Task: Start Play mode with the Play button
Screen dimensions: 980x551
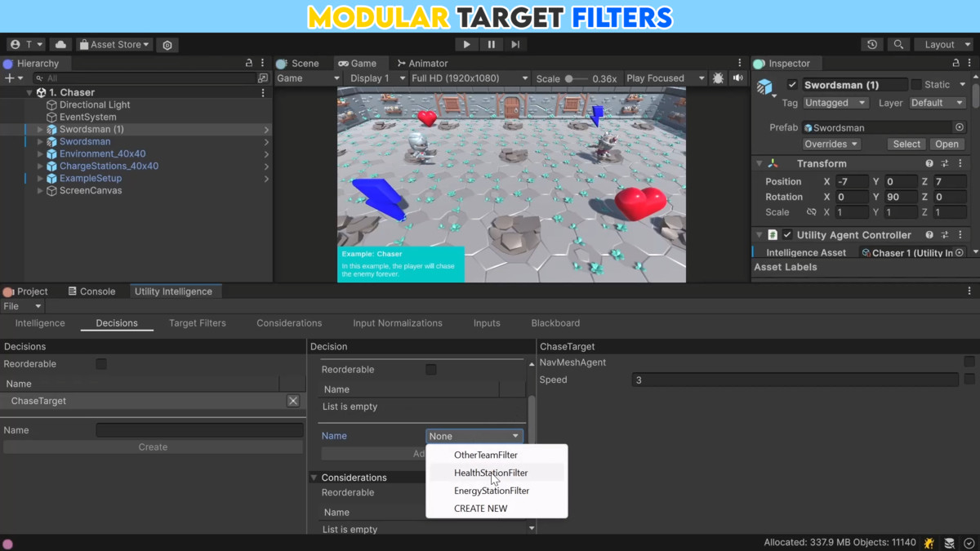Action: click(466, 45)
